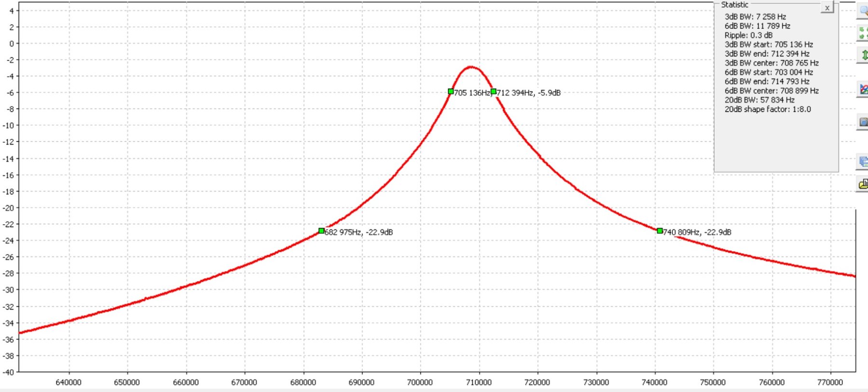Click the 710000 frequency axis label

point(479,382)
